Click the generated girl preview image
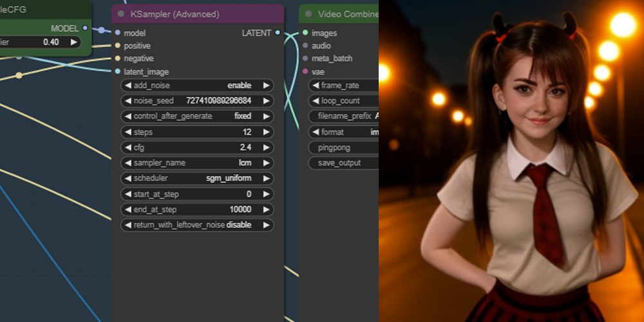The height and width of the screenshot is (322, 644). point(511,161)
